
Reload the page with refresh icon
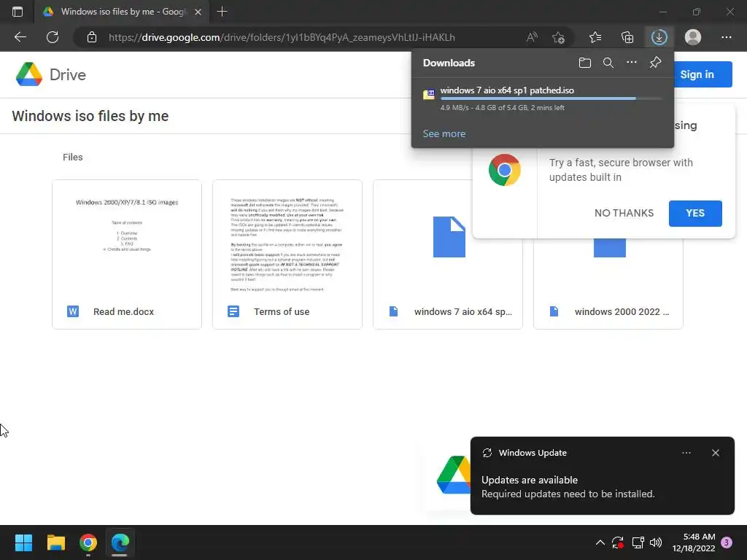53,37
